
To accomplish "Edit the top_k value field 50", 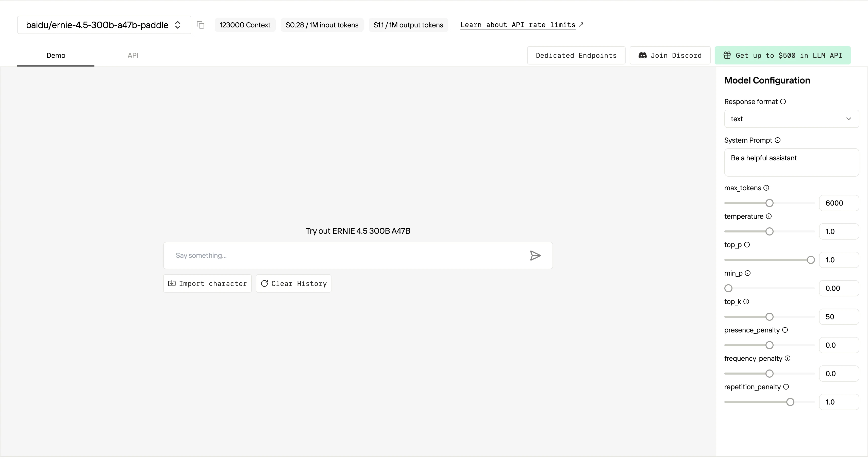I will coord(839,317).
